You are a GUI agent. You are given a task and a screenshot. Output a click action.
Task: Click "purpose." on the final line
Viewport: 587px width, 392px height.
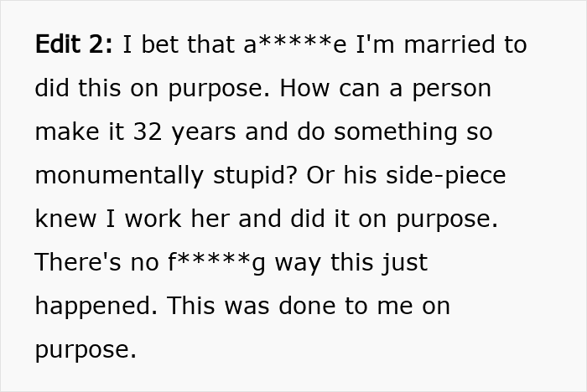[x=85, y=349]
